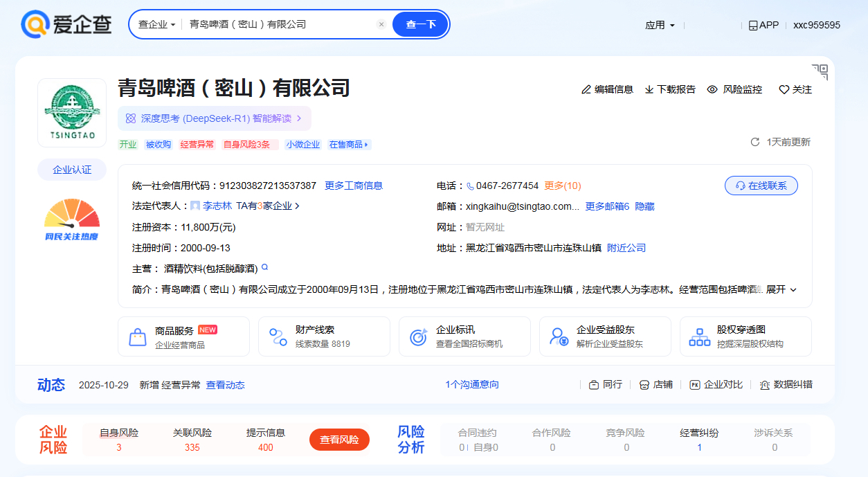Click the 财产线索 property clues card
The width and height of the screenshot is (868, 477).
(323, 336)
